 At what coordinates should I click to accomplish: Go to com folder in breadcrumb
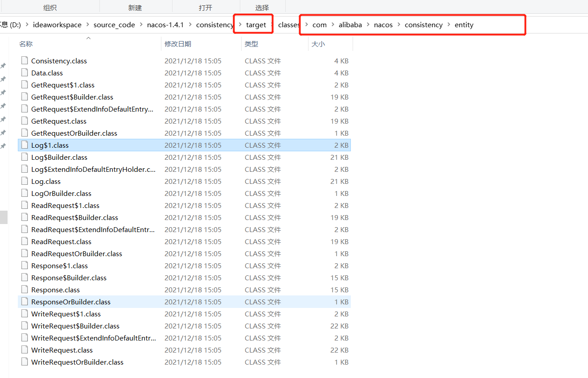point(320,25)
